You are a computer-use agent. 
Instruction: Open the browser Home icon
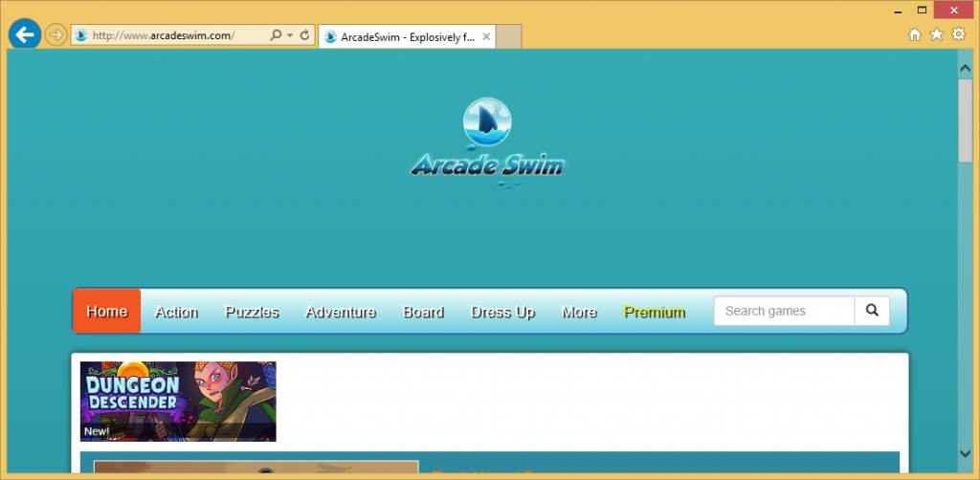click(914, 34)
